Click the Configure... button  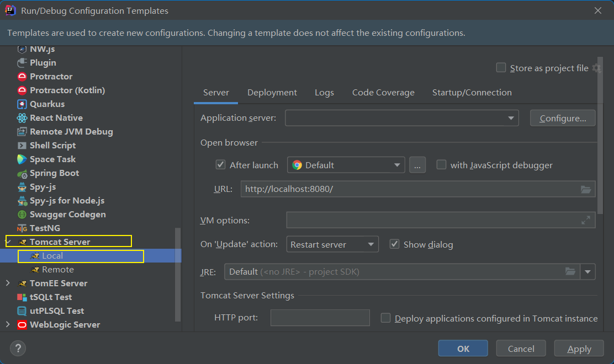tap(563, 118)
